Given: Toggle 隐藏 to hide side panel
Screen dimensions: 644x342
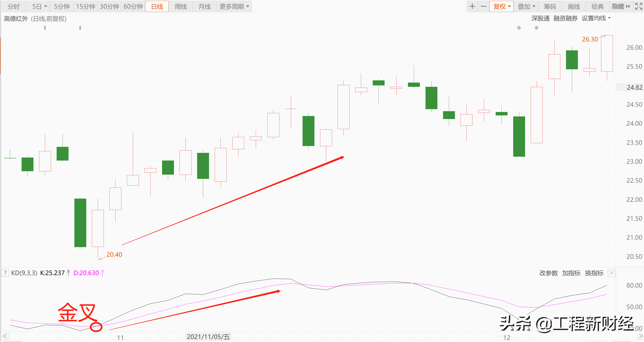Looking at the screenshot, I should [621, 6].
